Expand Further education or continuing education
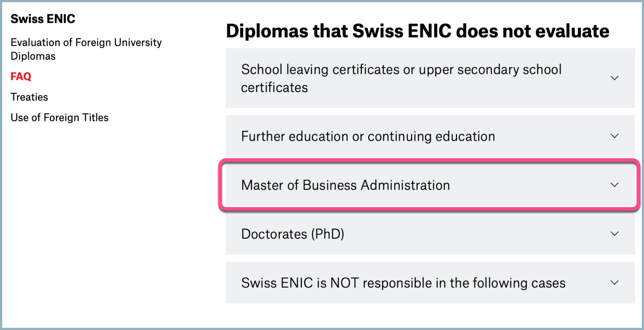 pyautogui.click(x=368, y=136)
